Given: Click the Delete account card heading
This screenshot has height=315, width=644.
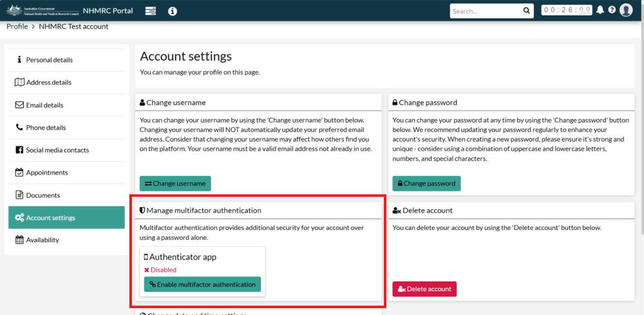Looking at the screenshot, I should click(422, 211).
